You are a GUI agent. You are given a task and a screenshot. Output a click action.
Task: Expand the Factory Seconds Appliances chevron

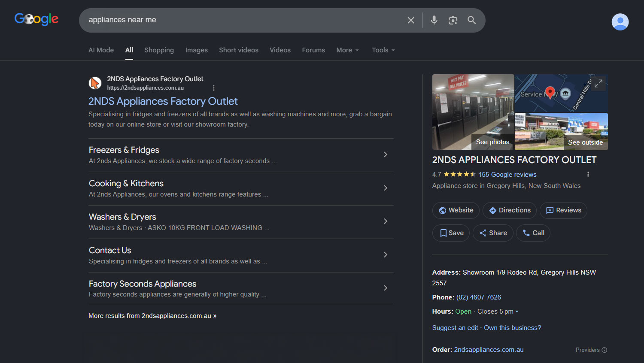386,288
